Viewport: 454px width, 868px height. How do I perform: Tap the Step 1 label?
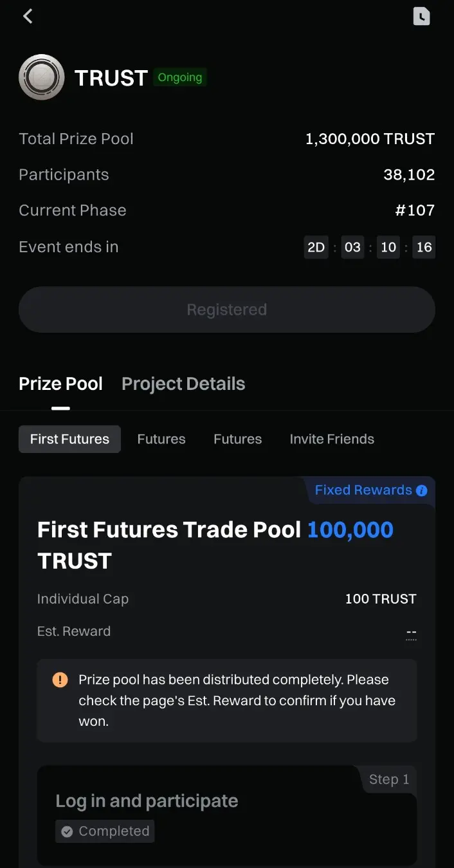click(389, 779)
